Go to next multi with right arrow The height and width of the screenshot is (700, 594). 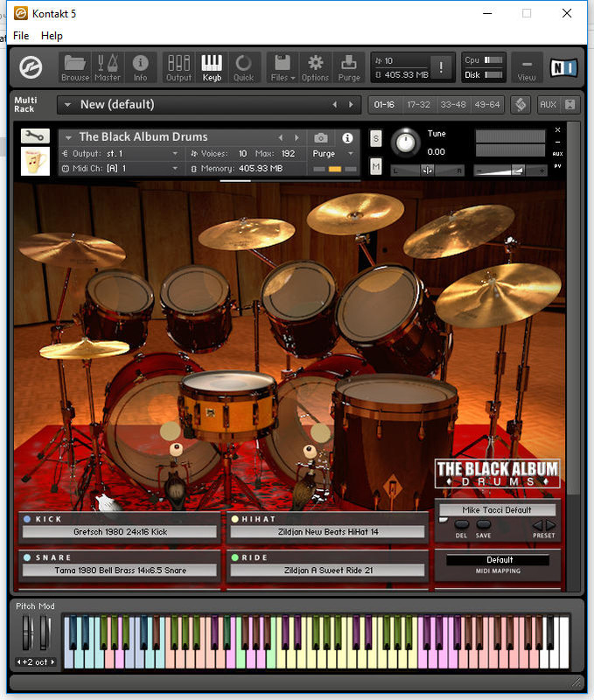point(351,104)
